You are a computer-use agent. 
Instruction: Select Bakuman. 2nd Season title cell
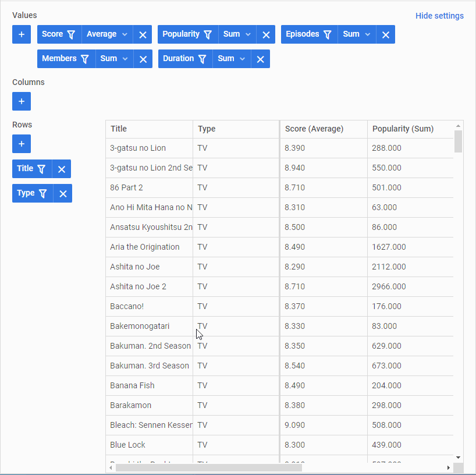[149, 346]
